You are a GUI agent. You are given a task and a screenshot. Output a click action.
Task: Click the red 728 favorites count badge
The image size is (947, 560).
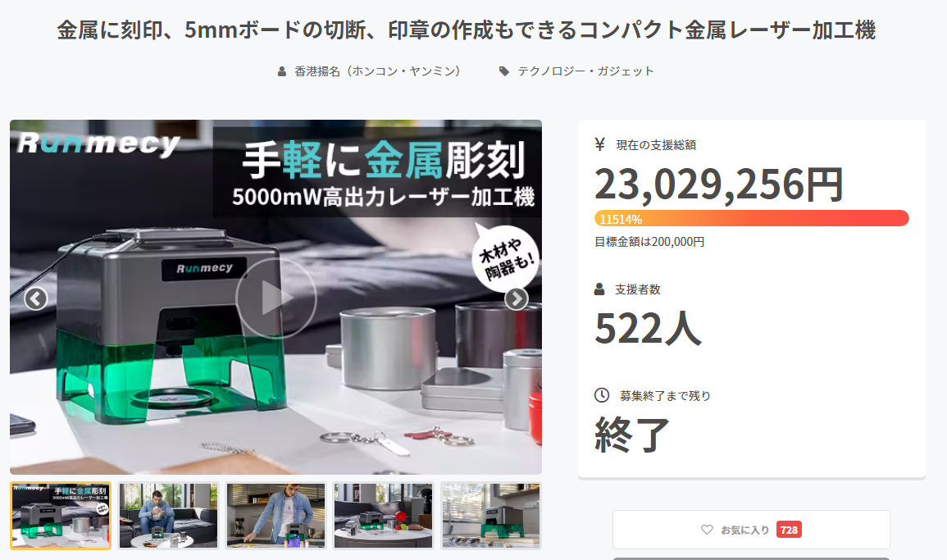(x=789, y=530)
